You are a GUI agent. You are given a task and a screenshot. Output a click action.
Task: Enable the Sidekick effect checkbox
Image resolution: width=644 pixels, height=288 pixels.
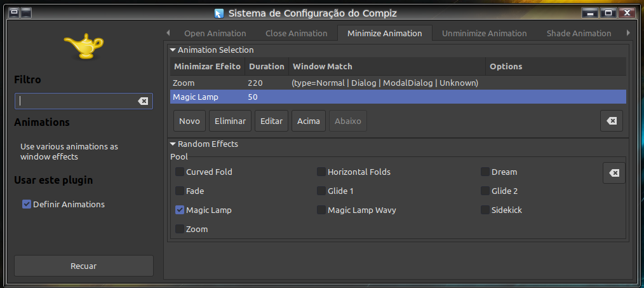(485, 210)
